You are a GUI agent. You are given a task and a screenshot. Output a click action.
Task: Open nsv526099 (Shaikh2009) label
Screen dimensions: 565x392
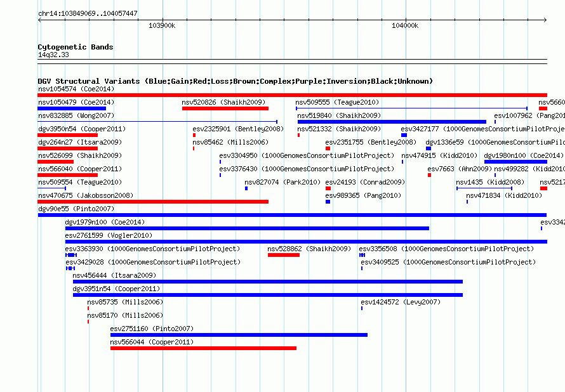[x=80, y=155]
